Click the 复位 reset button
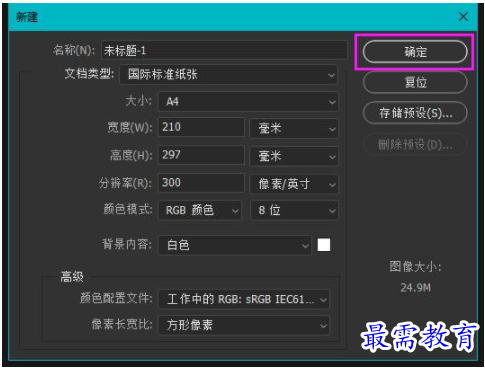Viewport: 485px width, 368px height. point(415,82)
